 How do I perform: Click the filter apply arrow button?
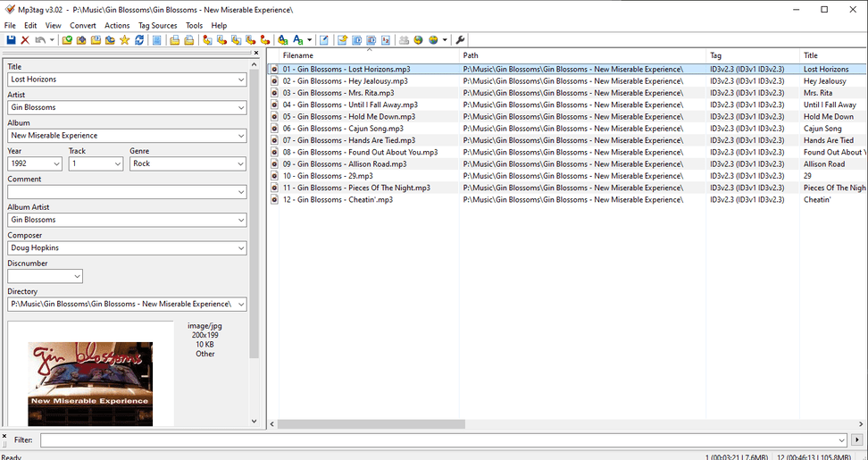click(x=858, y=440)
